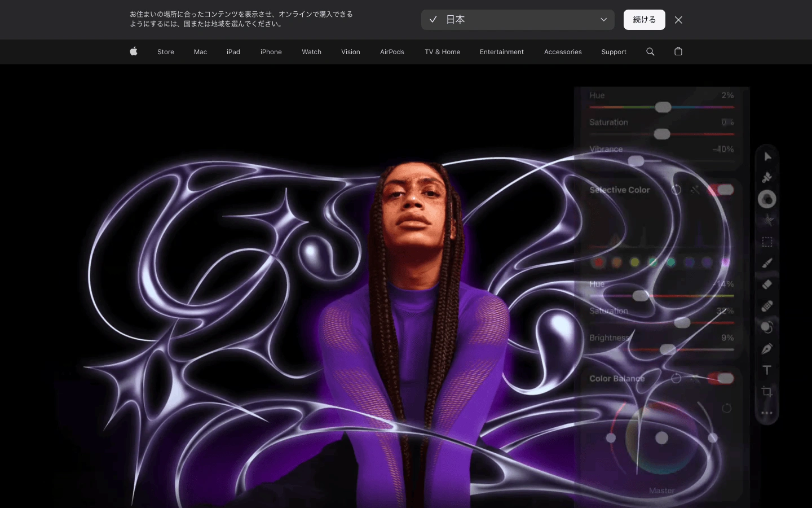Toggle the Color Balance adjustment switch
Image resolution: width=812 pixels, height=508 pixels.
coord(721,378)
